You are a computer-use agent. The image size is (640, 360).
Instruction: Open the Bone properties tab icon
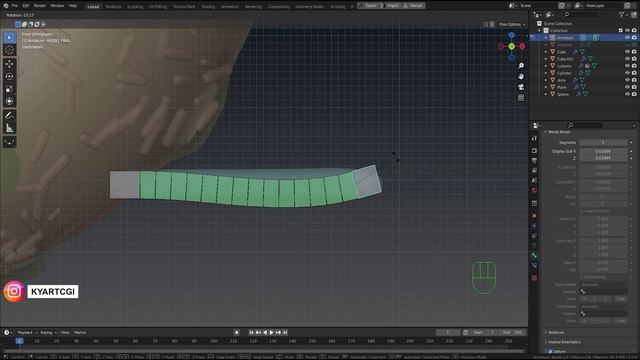click(x=534, y=255)
